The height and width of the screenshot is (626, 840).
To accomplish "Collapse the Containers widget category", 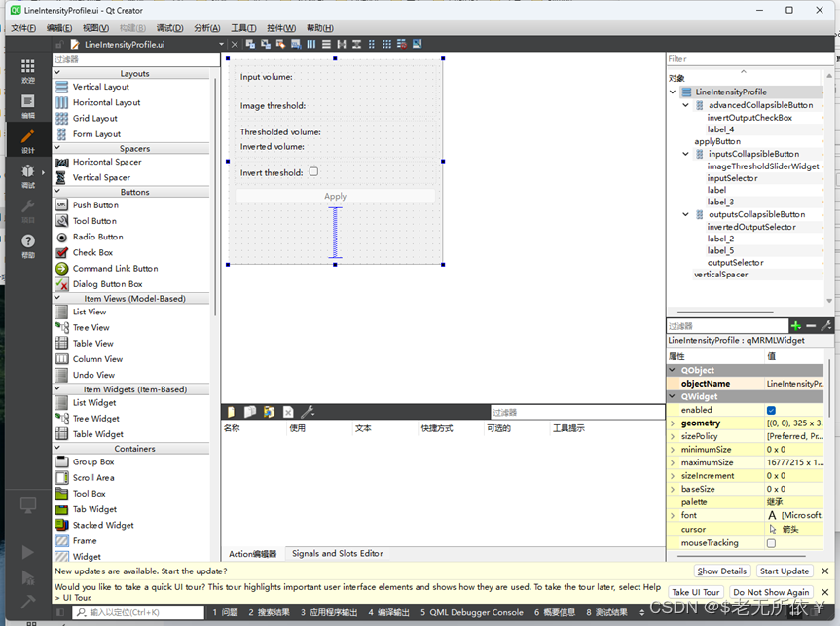I will point(57,448).
